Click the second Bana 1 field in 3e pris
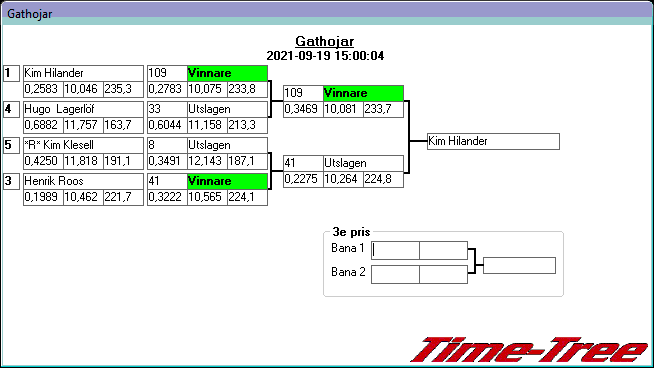654x368 pixels. [443, 250]
